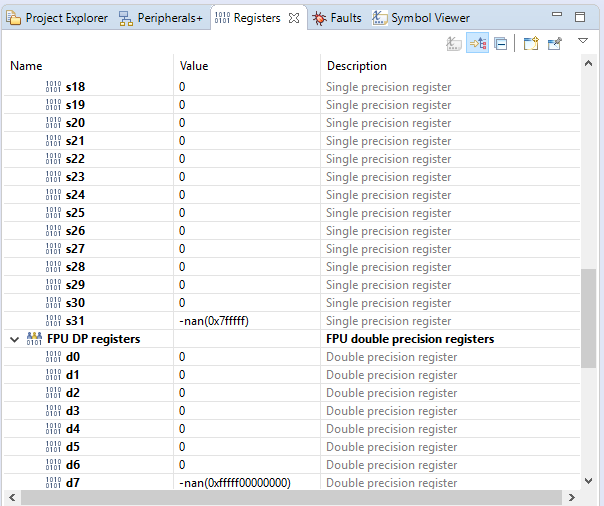Click the horizontal scrollbar left arrow

(12, 498)
